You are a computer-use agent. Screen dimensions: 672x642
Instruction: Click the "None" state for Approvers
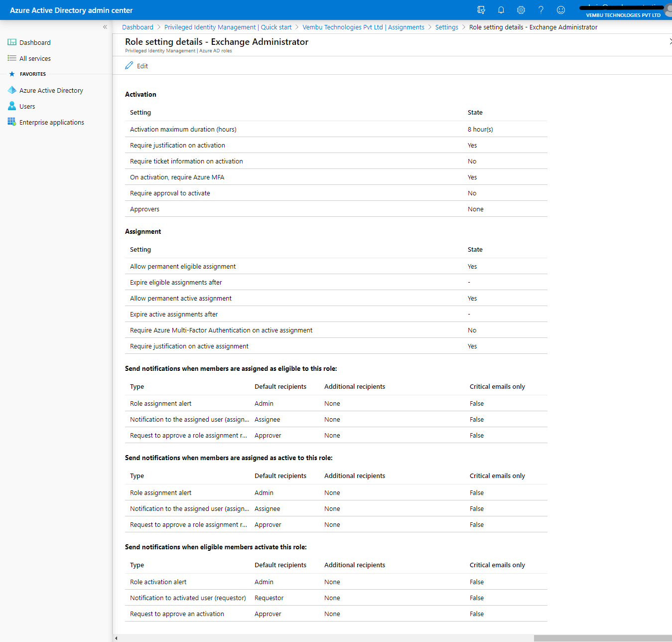coord(475,209)
